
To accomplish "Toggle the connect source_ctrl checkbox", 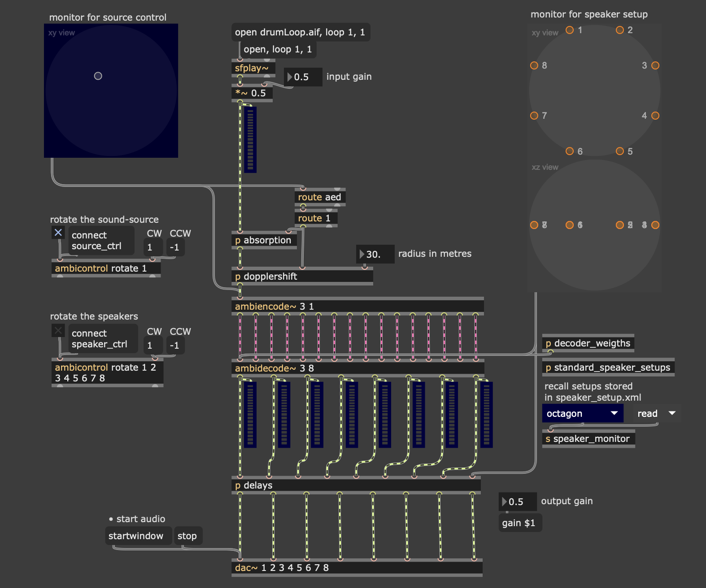I will tap(58, 232).
